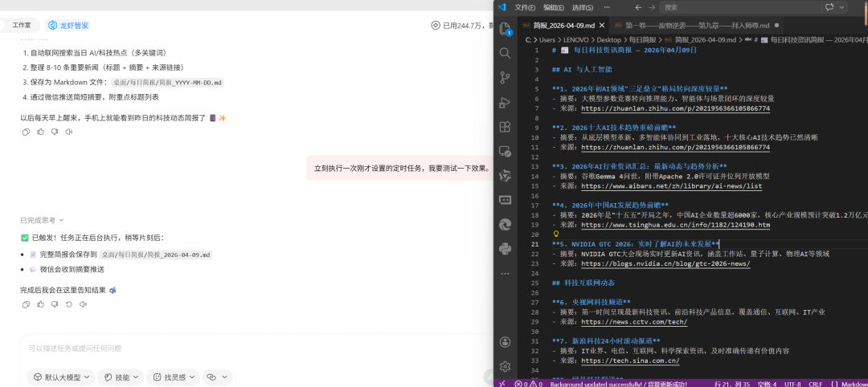Image resolution: width=868 pixels, height=387 pixels.
Task: Click the lightbulb code action on line 20
Action: tap(556, 234)
